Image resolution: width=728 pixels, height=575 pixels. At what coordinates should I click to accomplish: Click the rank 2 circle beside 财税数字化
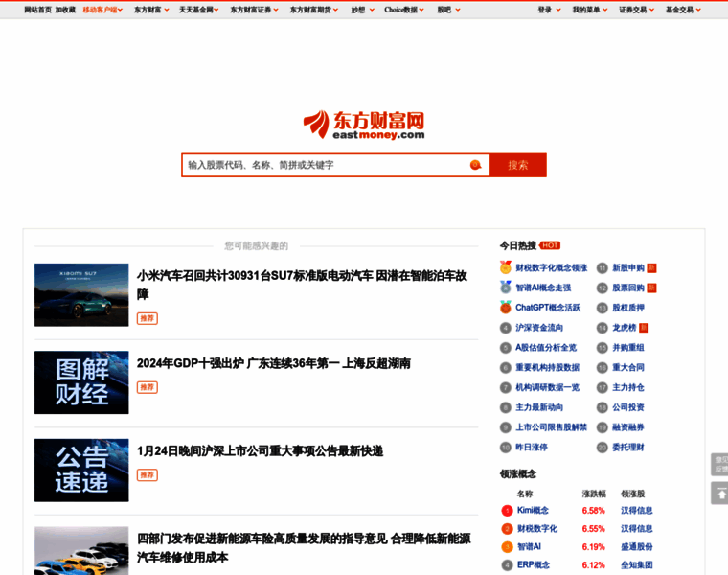tap(507, 529)
